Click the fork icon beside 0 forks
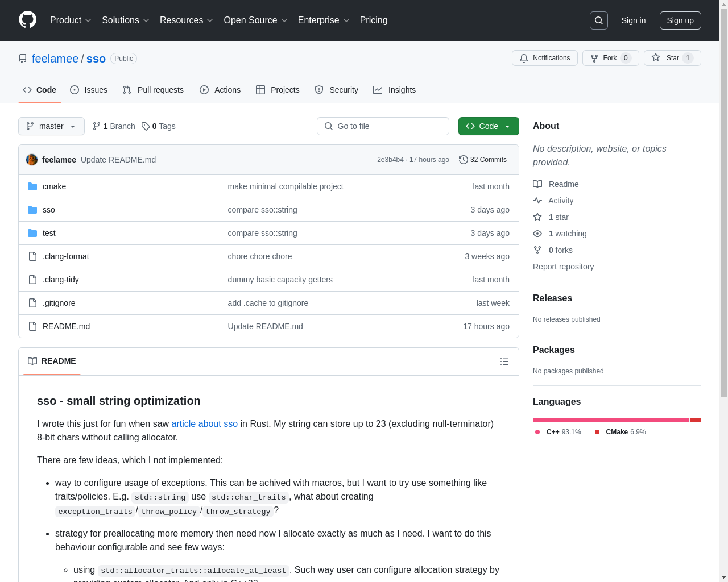Viewport: 728px width, 582px height. pyautogui.click(x=537, y=250)
